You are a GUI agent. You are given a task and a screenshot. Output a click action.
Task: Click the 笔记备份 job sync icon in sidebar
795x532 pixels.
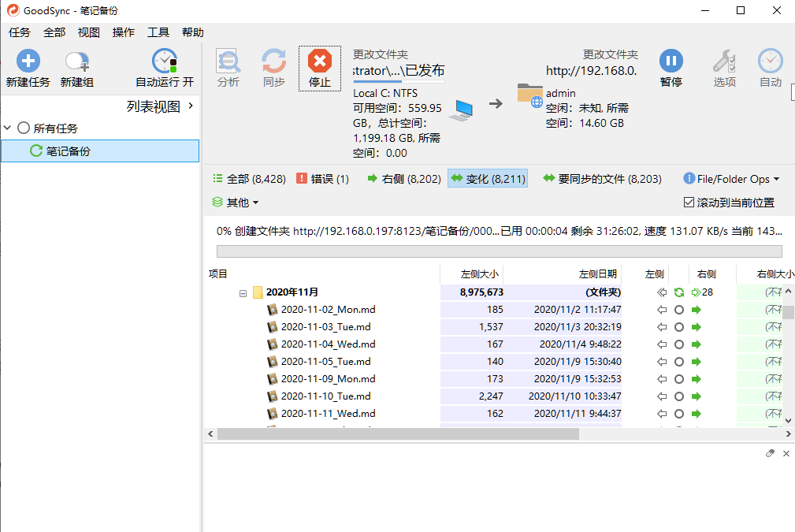coord(35,151)
